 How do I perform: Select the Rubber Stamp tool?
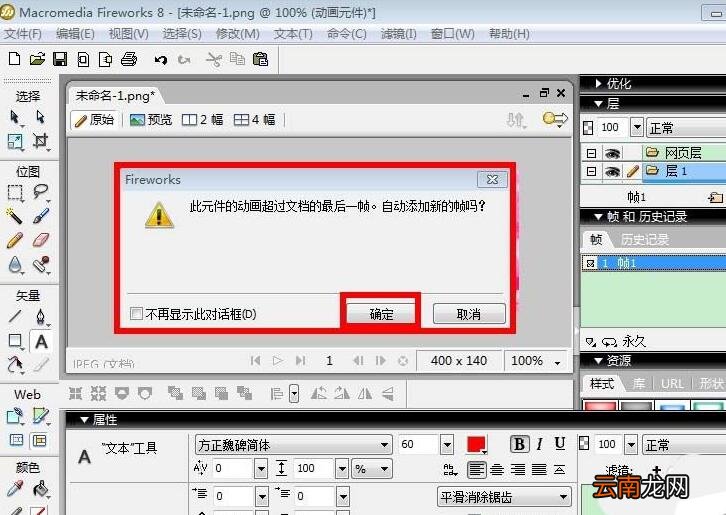point(41,264)
